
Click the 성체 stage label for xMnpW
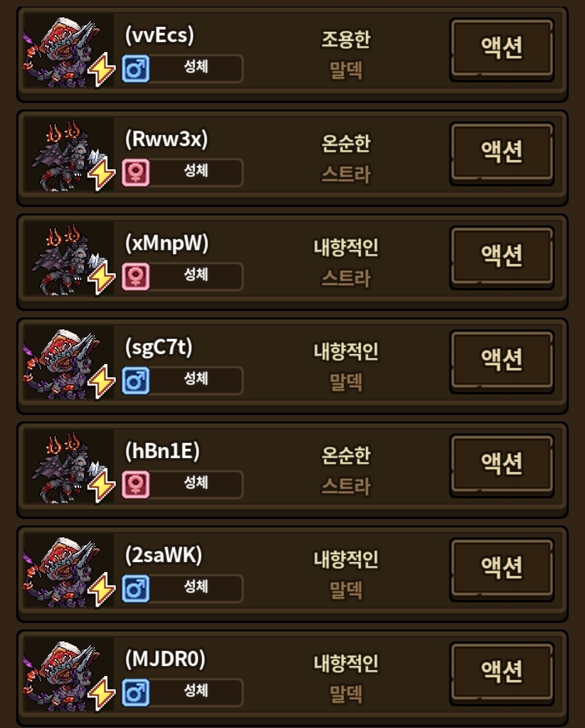click(196, 275)
